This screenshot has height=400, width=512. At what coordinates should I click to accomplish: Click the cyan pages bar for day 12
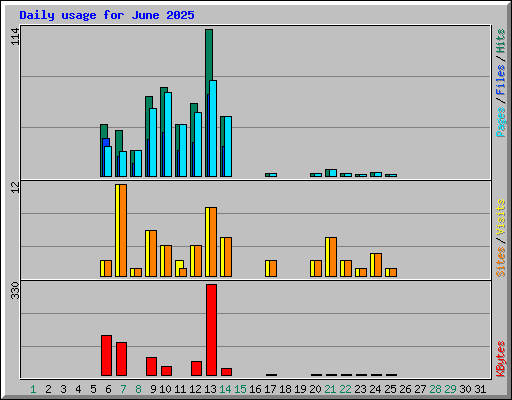pos(198,144)
